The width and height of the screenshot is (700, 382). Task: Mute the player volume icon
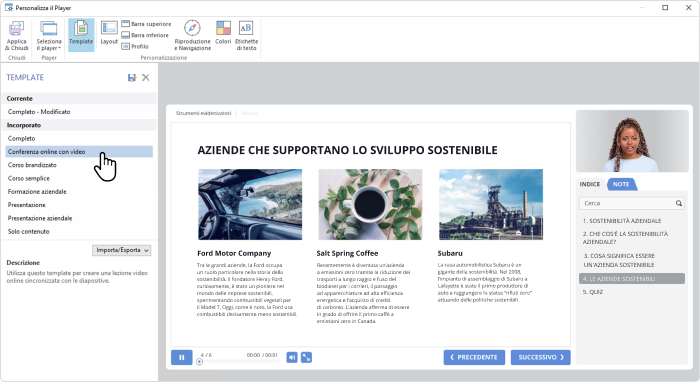(x=292, y=357)
